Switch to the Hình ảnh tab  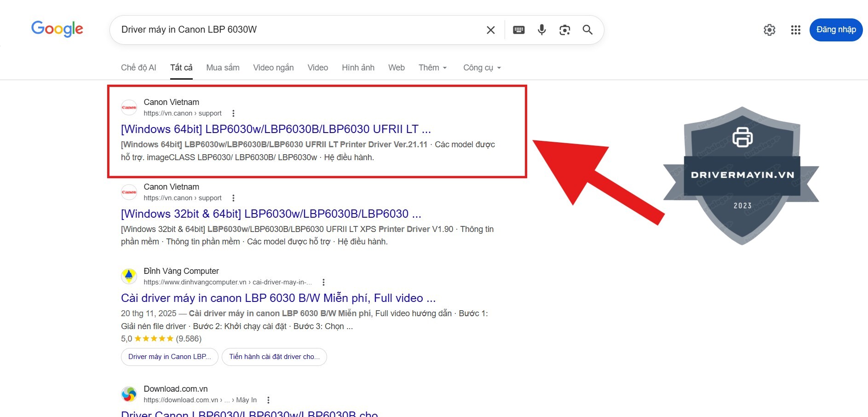tap(358, 68)
